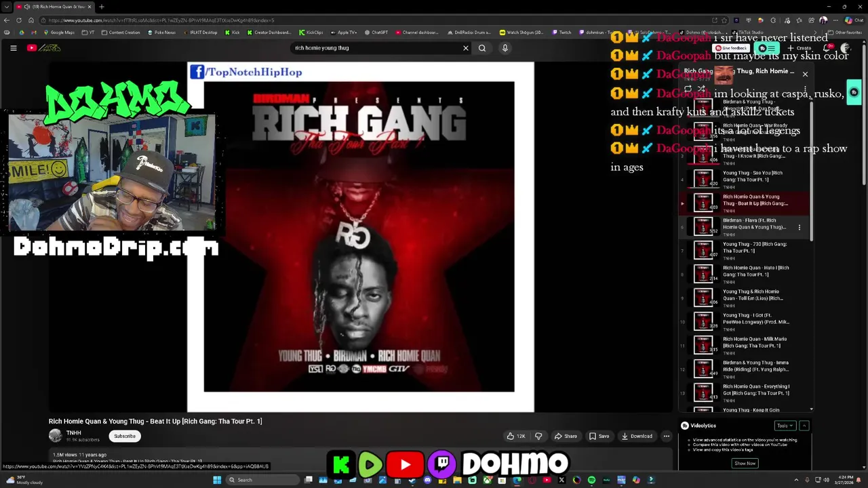Run the YouTube search magnifier button
This screenshot has height=488, width=868.
(x=482, y=48)
